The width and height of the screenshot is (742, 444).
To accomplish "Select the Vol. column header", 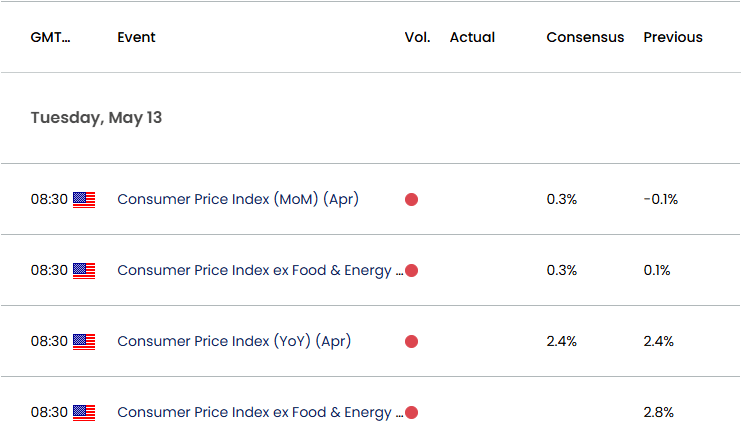I will [417, 37].
